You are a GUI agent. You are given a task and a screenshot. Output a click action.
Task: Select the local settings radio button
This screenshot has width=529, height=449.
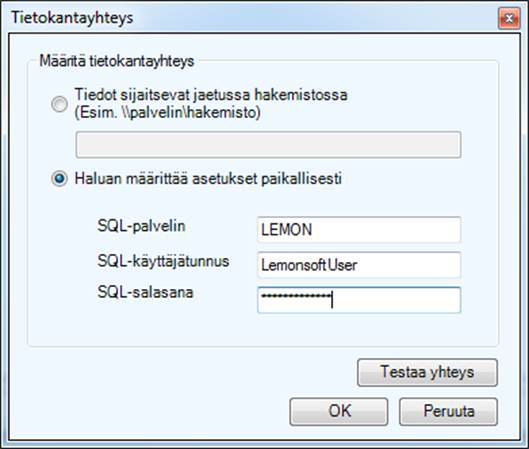(x=59, y=178)
